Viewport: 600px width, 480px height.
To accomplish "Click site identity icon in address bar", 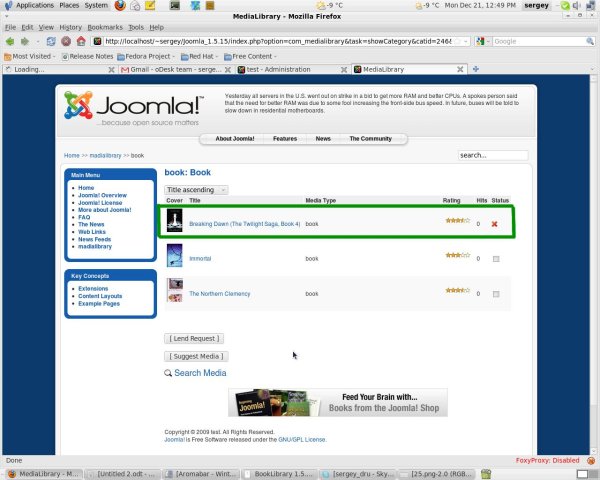I will (98, 41).
